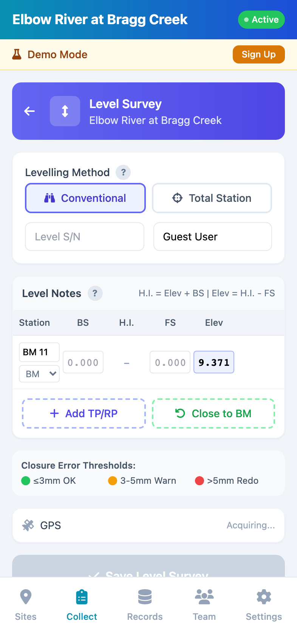Click the Demo Mode flask icon
The image size is (297, 644).
[x=17, y=54]
